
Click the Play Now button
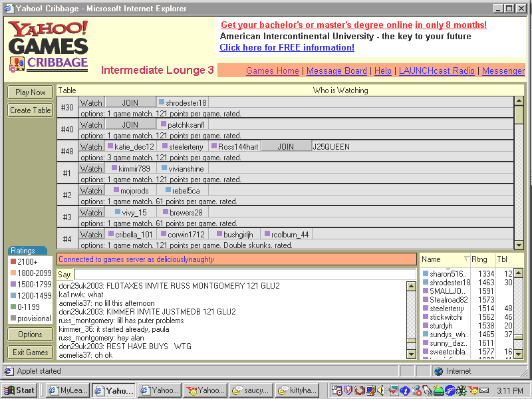tap(30, 92)
